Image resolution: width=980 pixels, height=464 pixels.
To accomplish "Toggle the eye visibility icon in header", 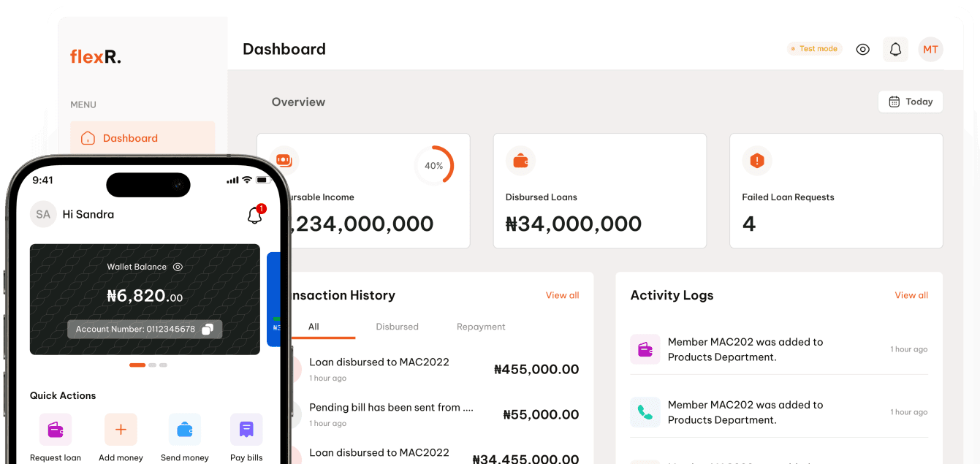I will 863,50.
